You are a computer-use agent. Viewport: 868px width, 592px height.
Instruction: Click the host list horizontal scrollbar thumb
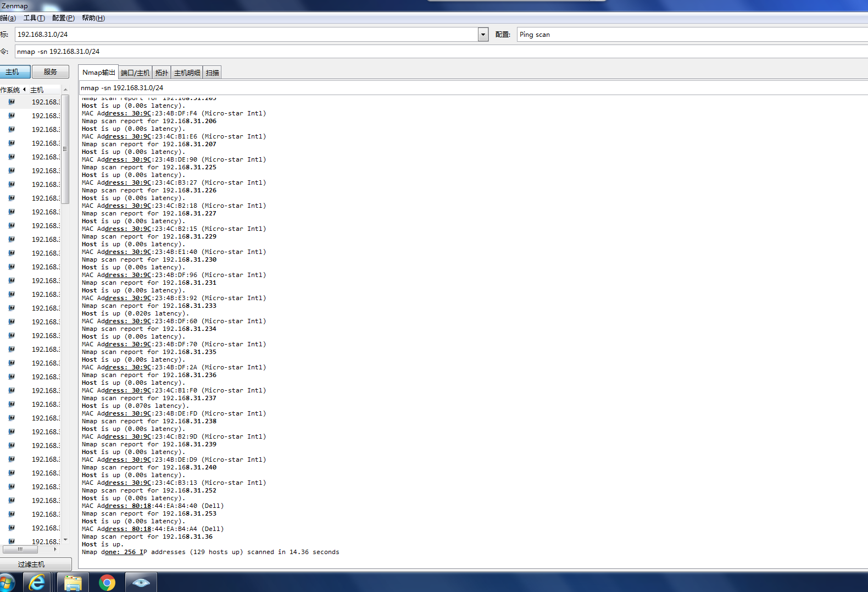click(20, 549)
